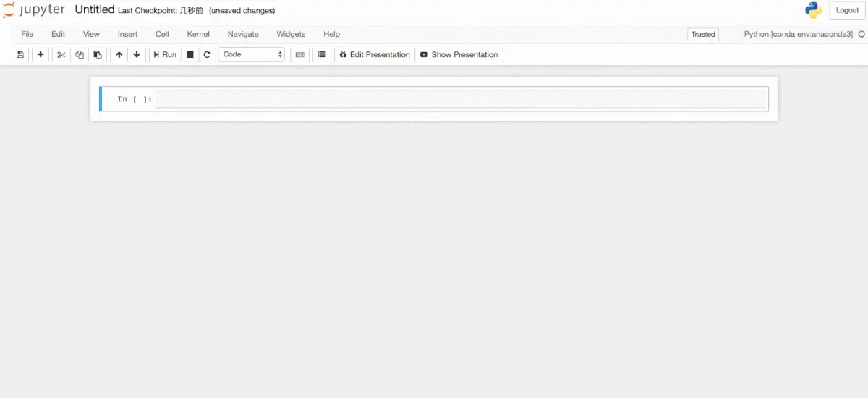Click the kernel idle indicator circle
This screenshot has height=398, width=868.
pos(861,34)
